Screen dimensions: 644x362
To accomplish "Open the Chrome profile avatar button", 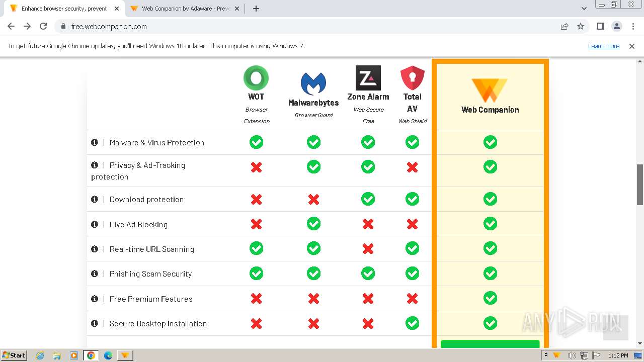I will (x=616, y=27).
